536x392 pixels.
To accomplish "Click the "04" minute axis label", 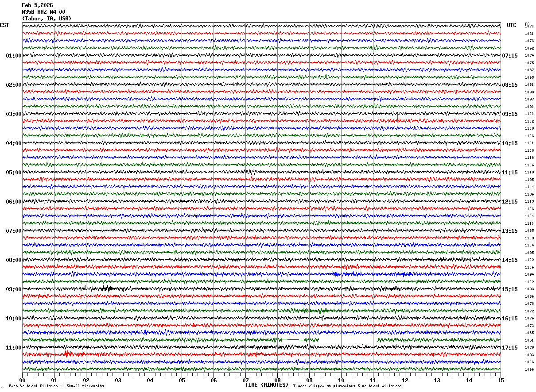I will (150, 380).
